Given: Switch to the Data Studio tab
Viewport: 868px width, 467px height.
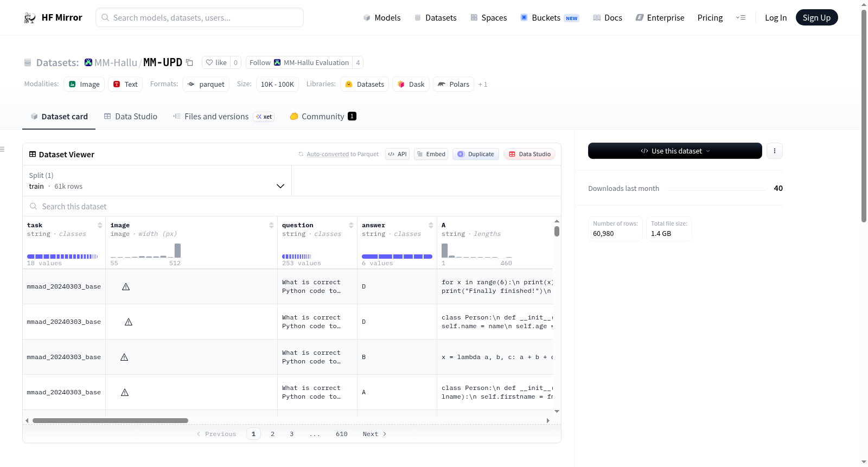Looking at the screenshot, I should click(130, 116).
